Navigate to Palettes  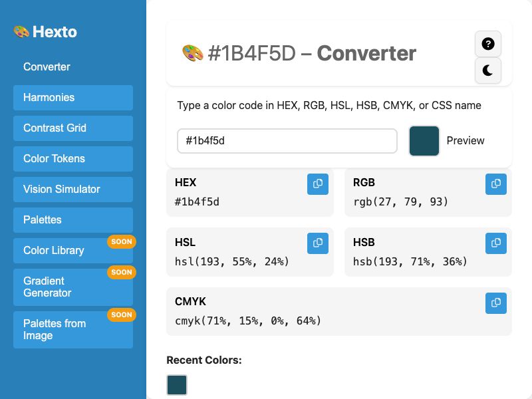coord(72,219)
